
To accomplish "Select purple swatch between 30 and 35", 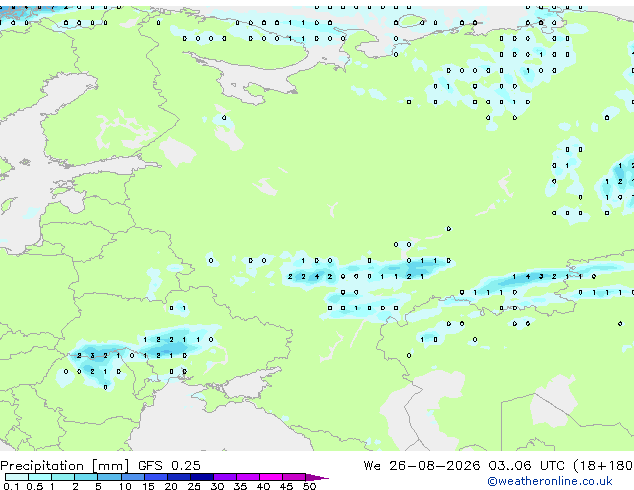I will (224, 477).
